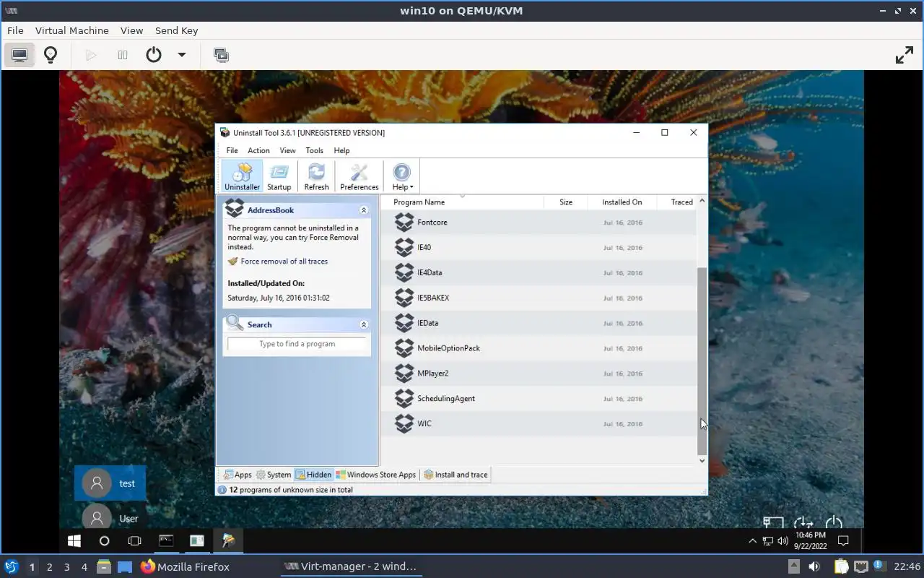Select the Fontcore entry name
Viewport: 924px width, 578px height.
(432, 223)
